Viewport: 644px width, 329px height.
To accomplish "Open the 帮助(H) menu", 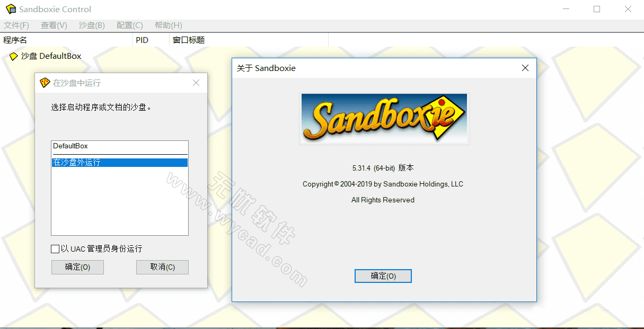I will click(168, 25).
